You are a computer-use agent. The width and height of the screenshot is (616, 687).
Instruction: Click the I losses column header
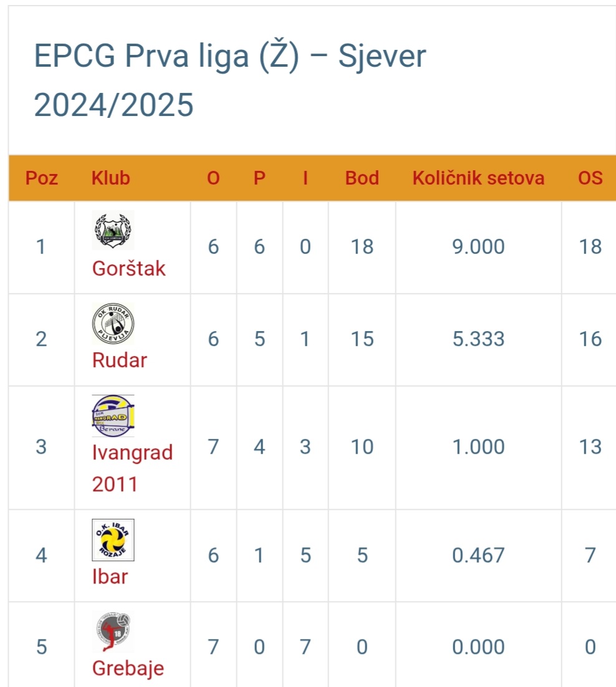pyautogui.click(x=306, y=178)
